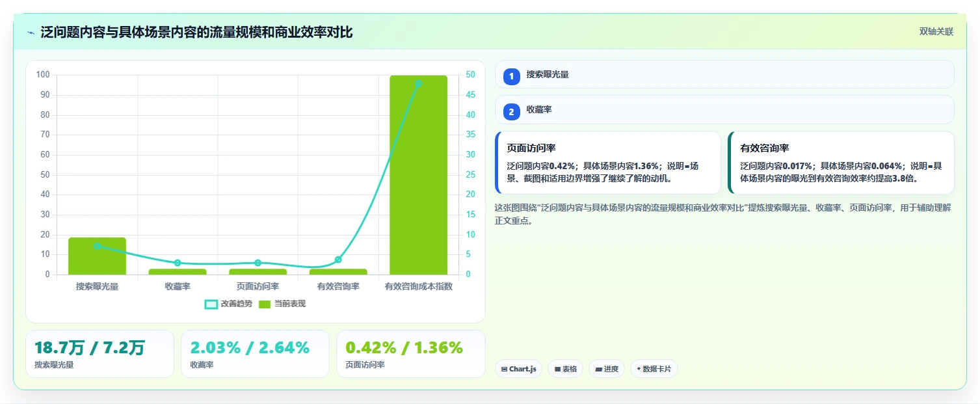This screenshot has height=404, width=980.
Task: Click the 改善趋势 legend color box
Action: point(211,304)
